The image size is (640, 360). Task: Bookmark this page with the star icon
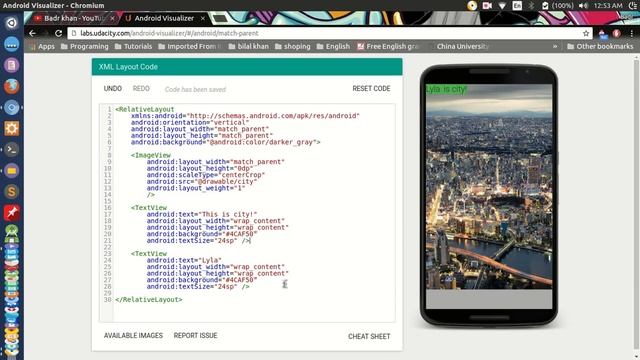click(586, 33)
